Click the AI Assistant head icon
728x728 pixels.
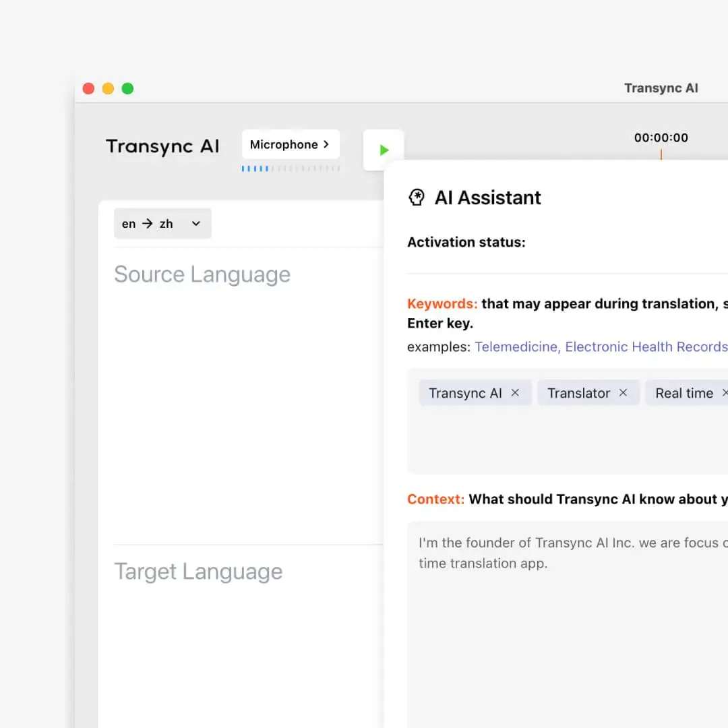click(x=417, y=197)
